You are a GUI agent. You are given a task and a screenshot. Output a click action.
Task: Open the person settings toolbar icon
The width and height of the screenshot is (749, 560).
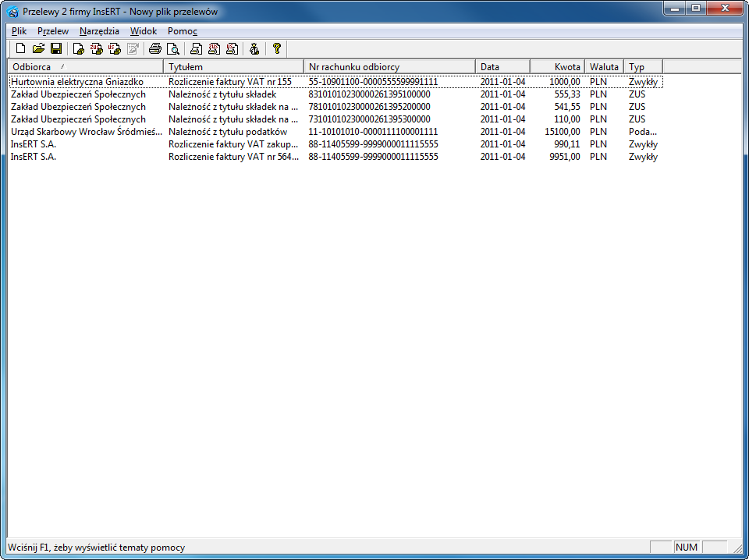click(254, 48)
